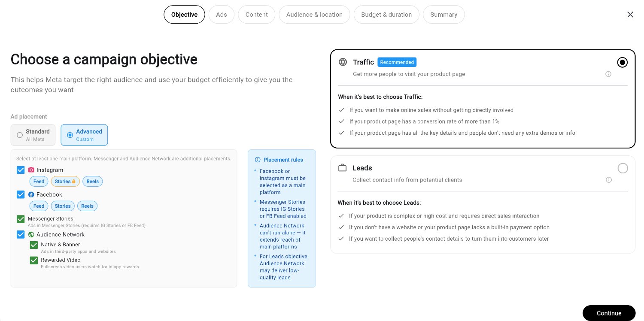Go to the Budget & duration step

386,15
